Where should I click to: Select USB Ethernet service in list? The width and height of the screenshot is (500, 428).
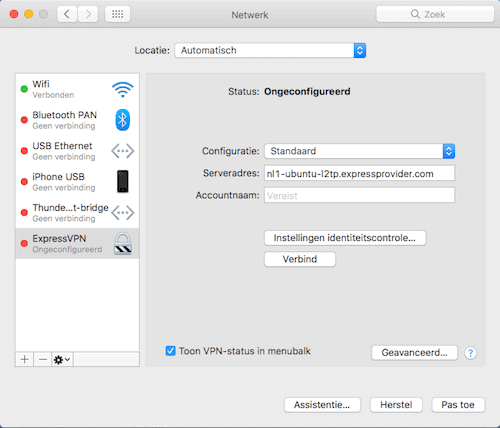coord(77,151)
